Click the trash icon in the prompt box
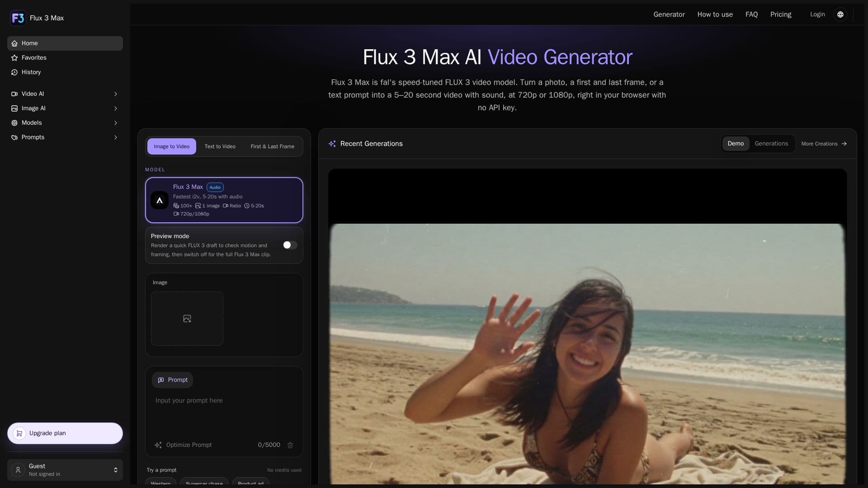Viewport: 868px width, 488px height. 290,445
